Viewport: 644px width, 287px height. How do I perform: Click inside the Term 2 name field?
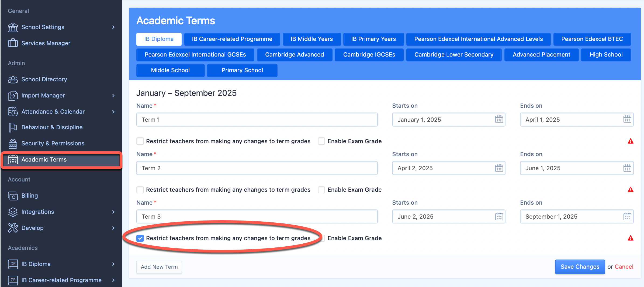[x=257, y=168]
